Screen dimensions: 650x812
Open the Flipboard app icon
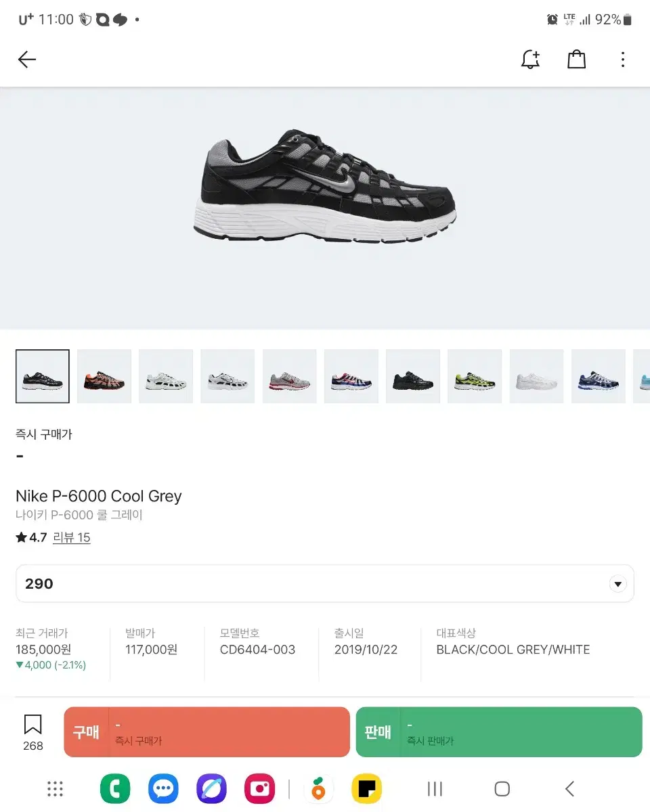point(366,788)
